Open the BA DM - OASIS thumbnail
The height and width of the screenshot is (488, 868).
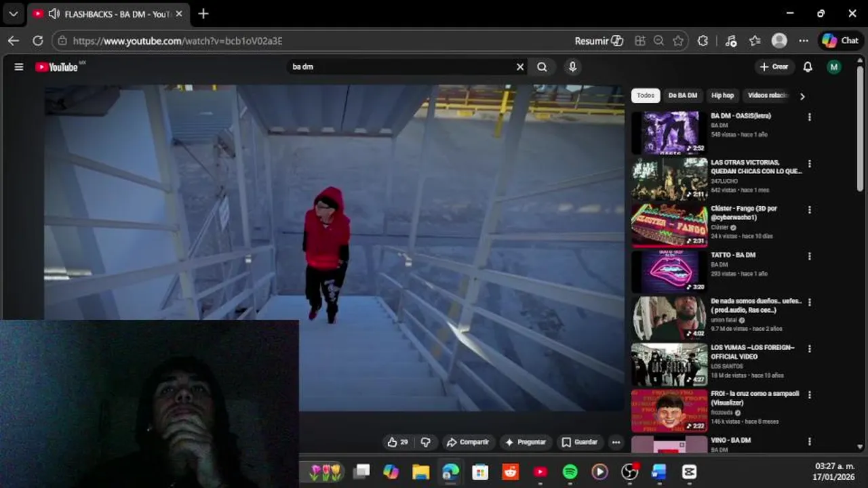pyautogui.click(x=669, y=133)
